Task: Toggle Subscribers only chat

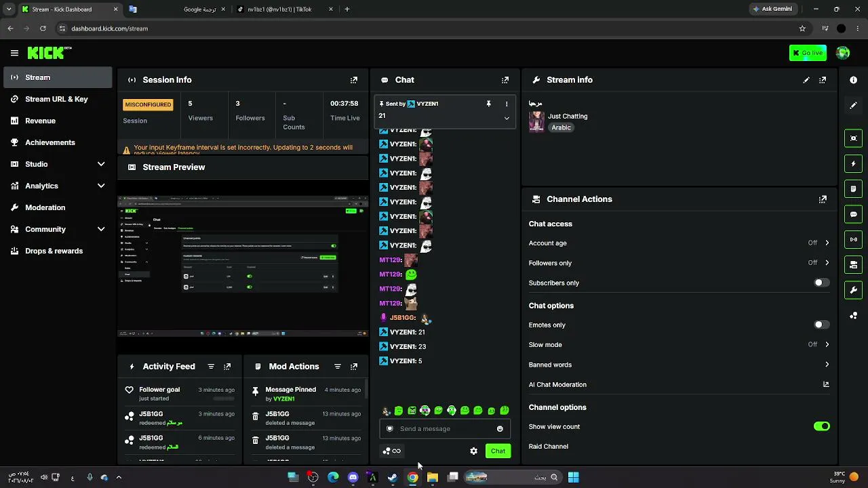Action: [822, 283]
